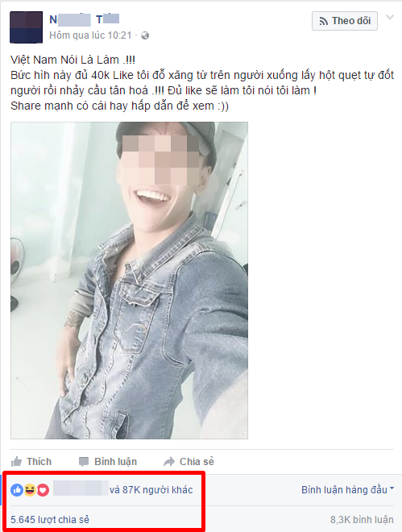The height and width of the screenshot is (532, 402).
Task: Open the Bình luận hàng đầu sort dropdown
Action: coord(347,490)
